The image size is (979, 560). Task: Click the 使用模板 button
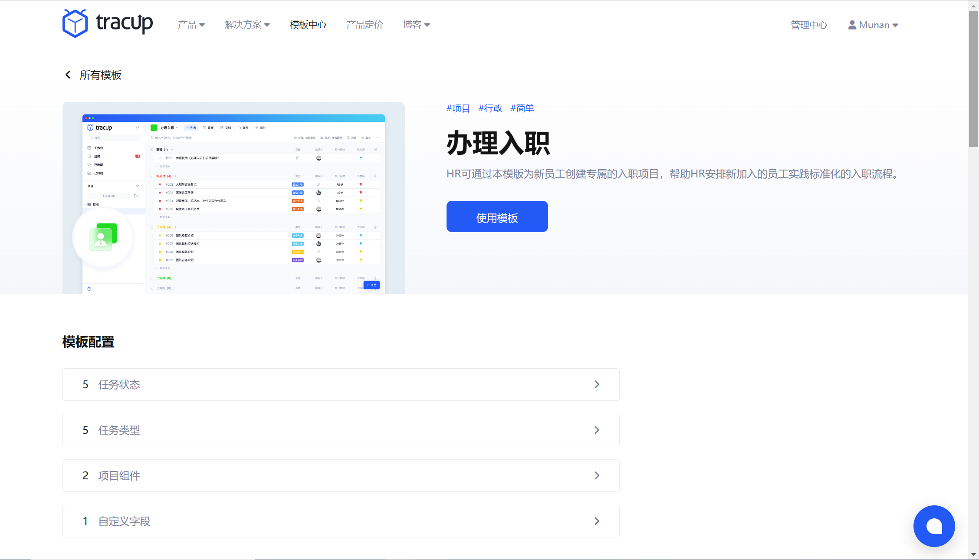coord(497,217)
